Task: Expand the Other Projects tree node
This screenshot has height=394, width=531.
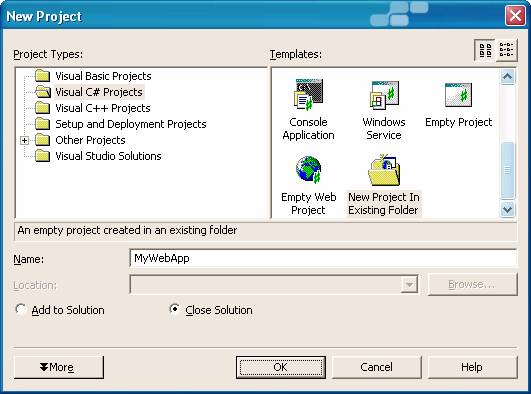Action: click(24, 140)
